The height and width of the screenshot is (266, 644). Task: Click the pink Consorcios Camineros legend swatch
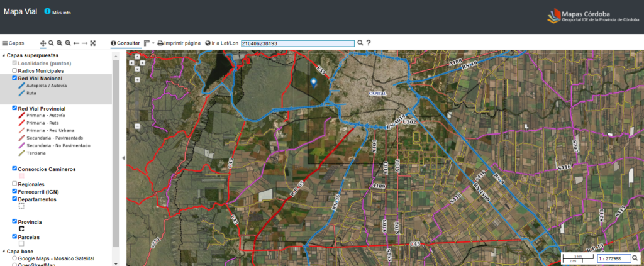coord(21,175)
